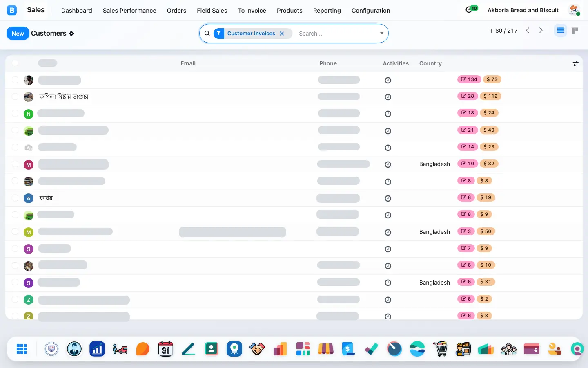Image resolution: width=588 pixels, height=368 pixels.
Task: Expand the search options dropdown arrow
Action: [x=382, y=34]
